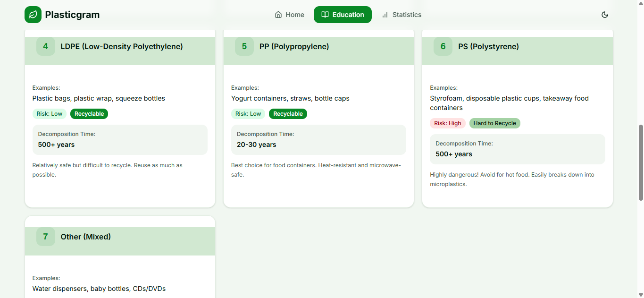The height and width of the screenshot is (298, 644).
Task: Click the Decomposition Time label on PS card
Action: (x=464, y=144)
